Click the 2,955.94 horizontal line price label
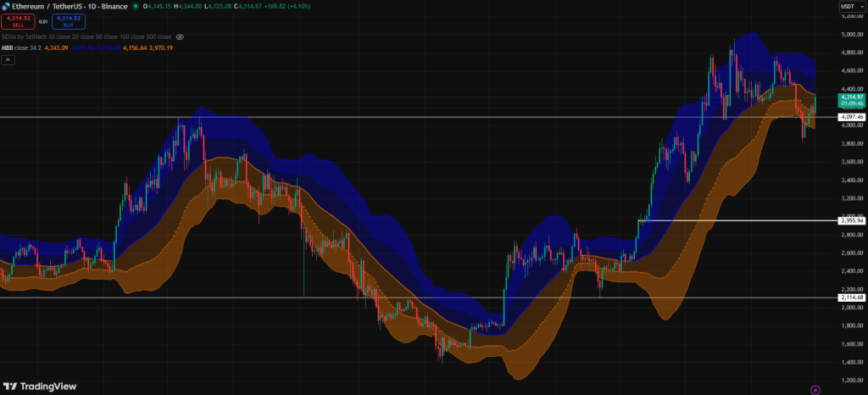 click(851, 220)
